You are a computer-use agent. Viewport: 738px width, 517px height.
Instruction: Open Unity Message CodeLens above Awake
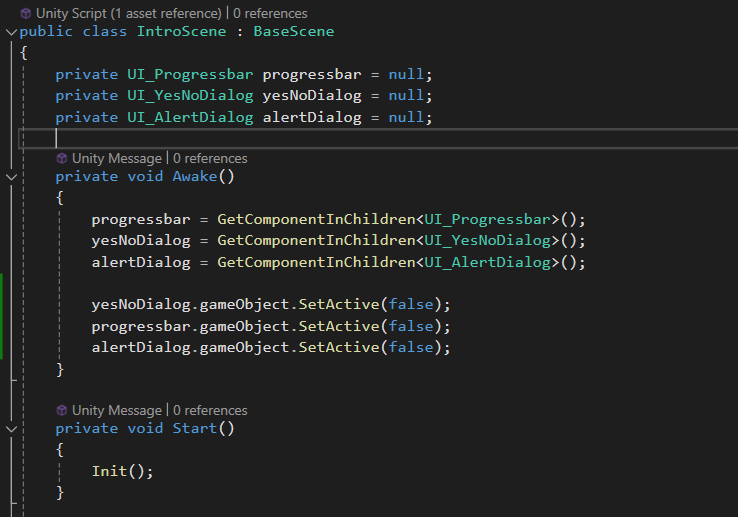point(117,158)
